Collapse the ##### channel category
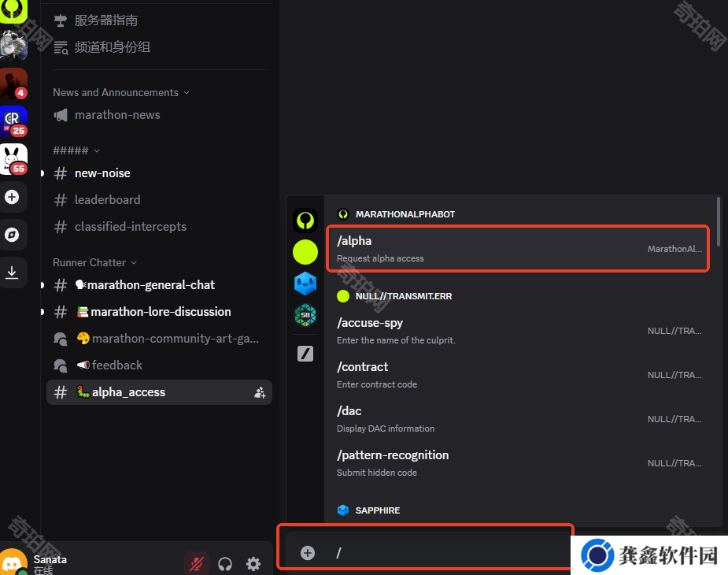This screenshot has width=728, height=575. 76,150
